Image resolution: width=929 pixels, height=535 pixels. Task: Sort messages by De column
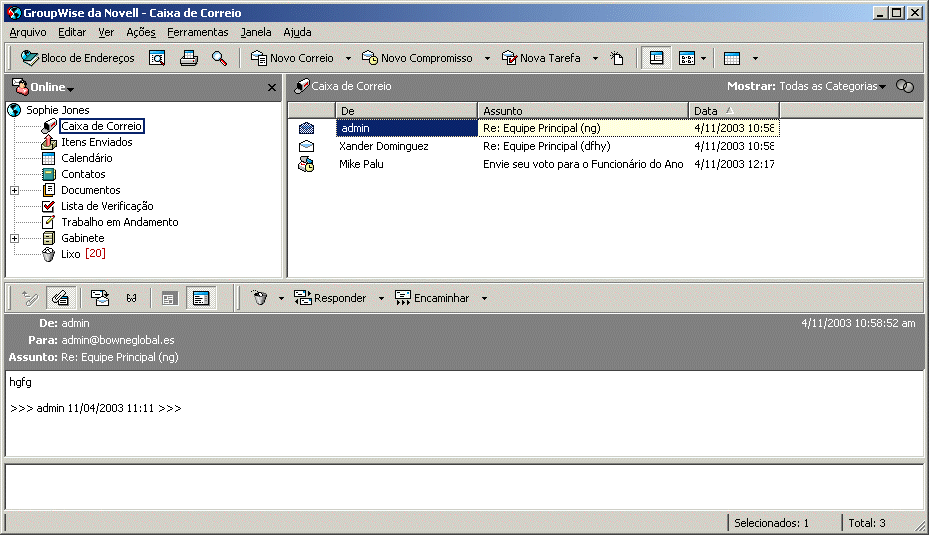click(x=406, y=111)
